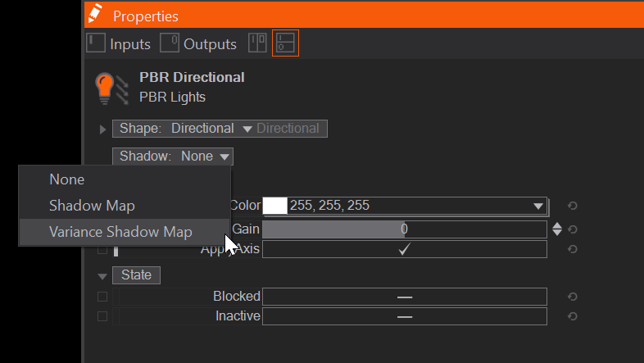Click the revert icon for Blocked
This screenshot has width=644, height=363.
click(573, 297)
